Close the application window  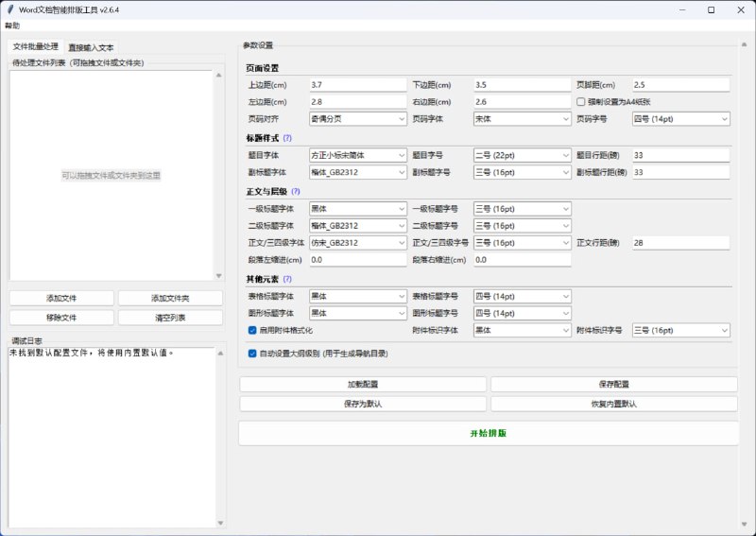[x=741, y=9]
